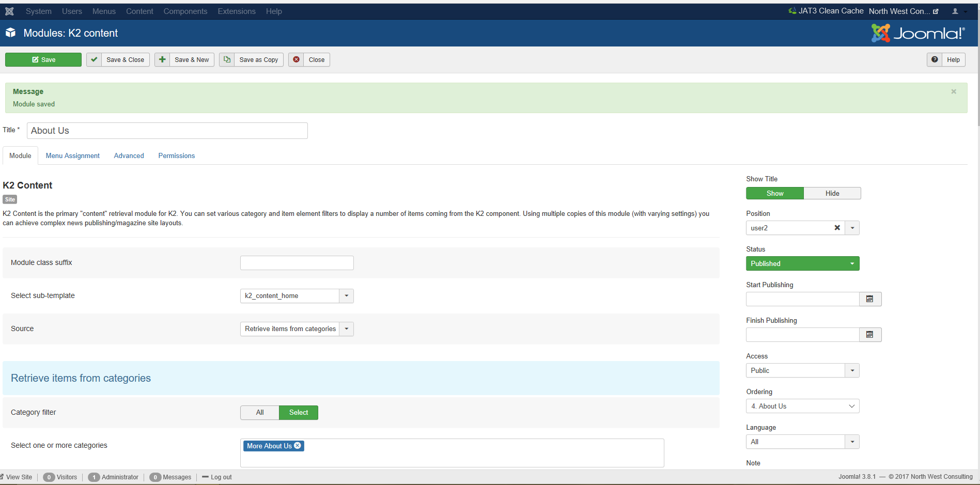Open the Help menu in top bar
Screen dimensions: 980x485
[274, 11]
